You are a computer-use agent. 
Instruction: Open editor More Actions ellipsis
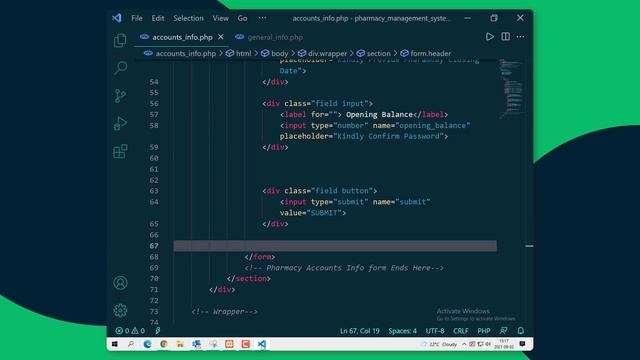520,37
